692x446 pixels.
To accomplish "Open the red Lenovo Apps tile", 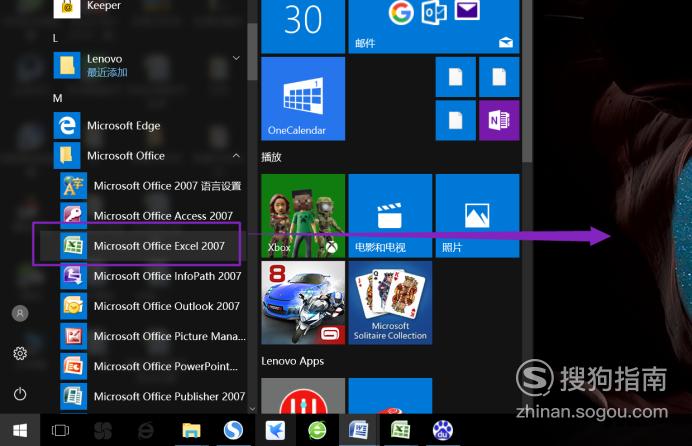I will [303, 396].
